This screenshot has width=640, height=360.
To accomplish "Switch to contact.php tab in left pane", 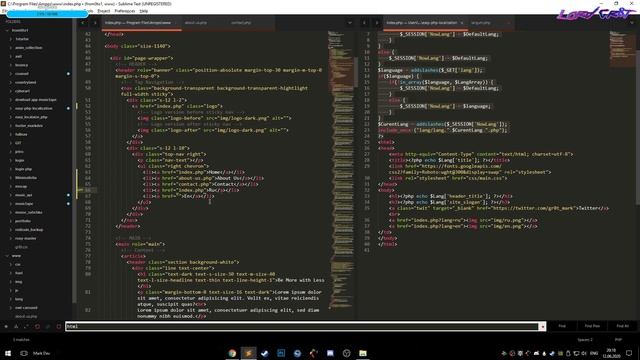I will point(241,23).
